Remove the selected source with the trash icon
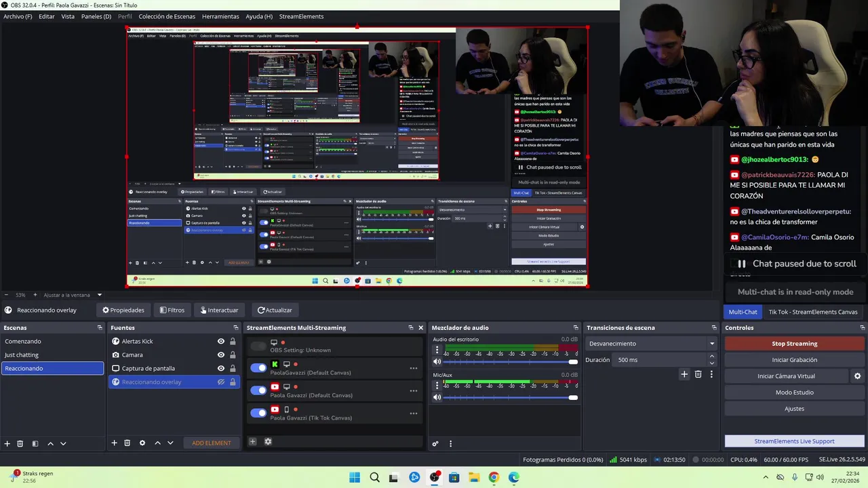868x488 pixels. 127,443
